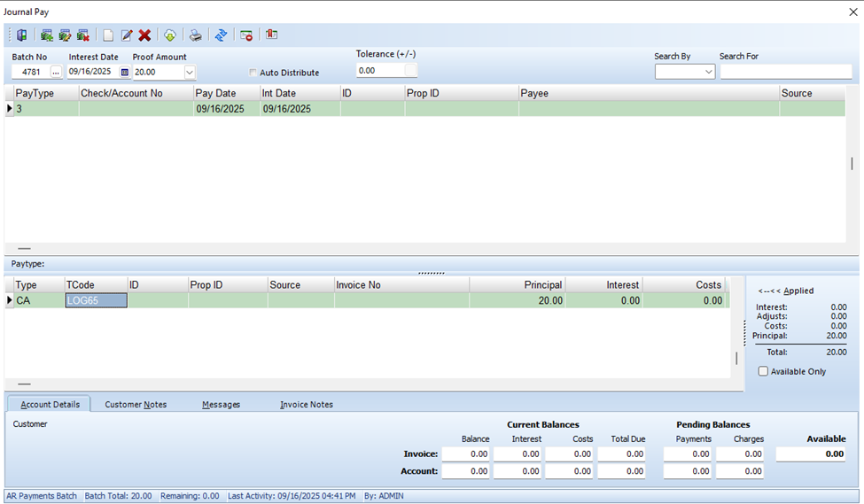Switch to the Account Details tab
This screenshot has height=504, width=864.
[x=50, y=404]
